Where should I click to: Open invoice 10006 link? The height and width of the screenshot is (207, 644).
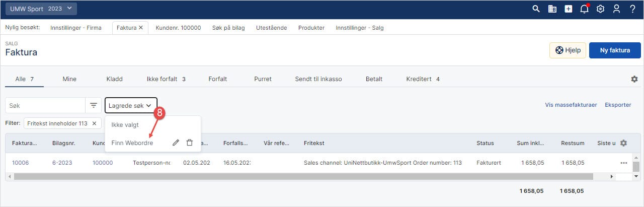click(x=21, y=163)
